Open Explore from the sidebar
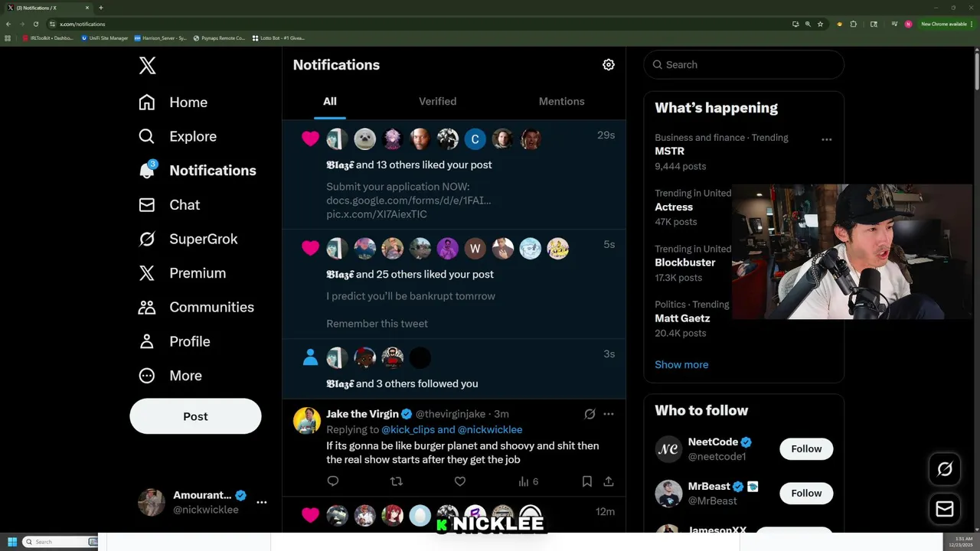The width and height of the screenshot is (980, 551). click(x=178, y=136)
